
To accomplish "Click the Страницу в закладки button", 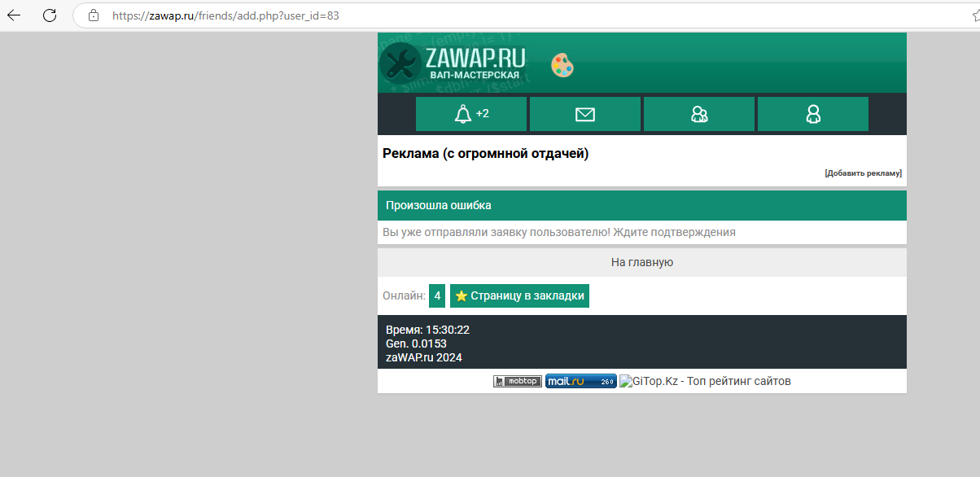I will (519, 296).
